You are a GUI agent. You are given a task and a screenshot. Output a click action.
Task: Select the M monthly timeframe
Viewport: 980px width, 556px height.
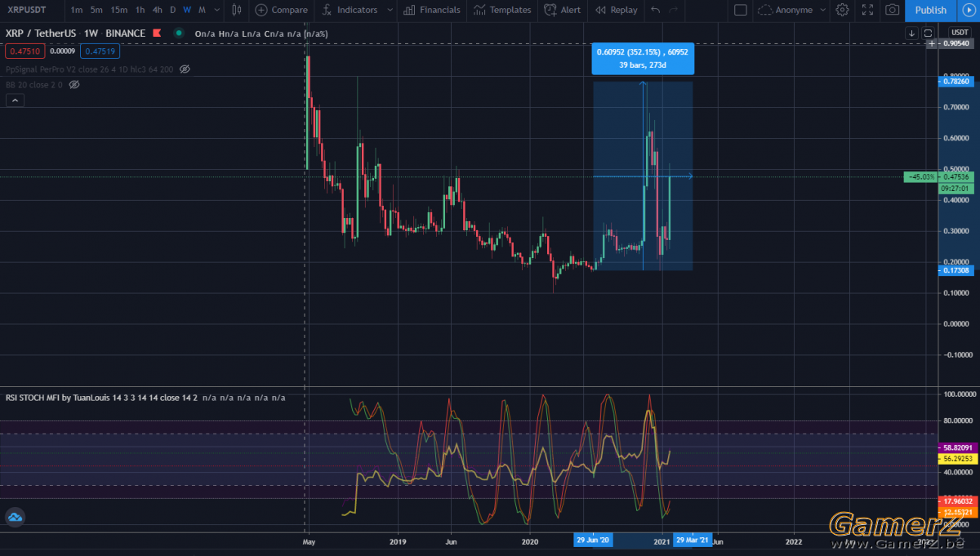(202, 10)
